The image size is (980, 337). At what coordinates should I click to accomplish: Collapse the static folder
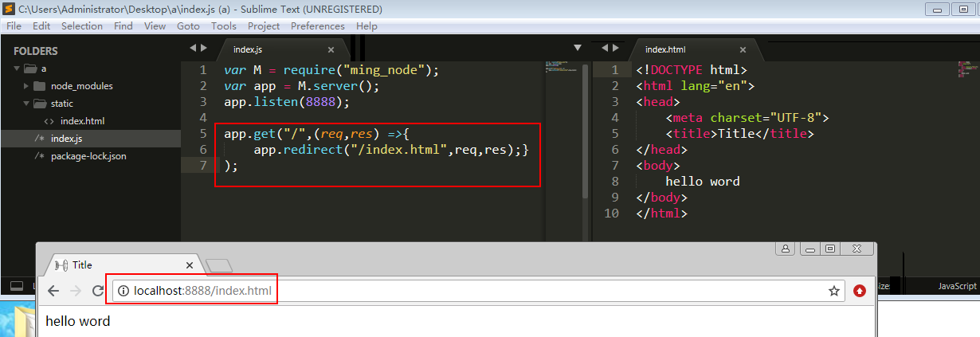(27, 104)
